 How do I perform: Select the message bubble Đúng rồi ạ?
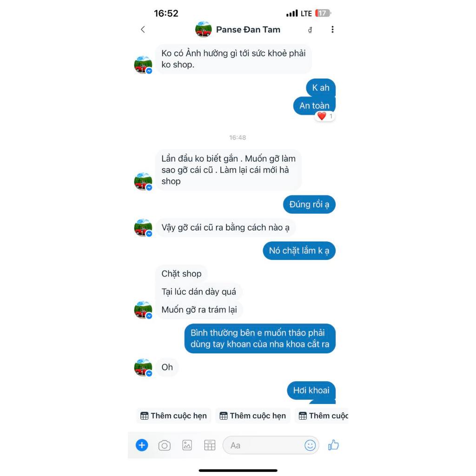[x=309, y=205]
